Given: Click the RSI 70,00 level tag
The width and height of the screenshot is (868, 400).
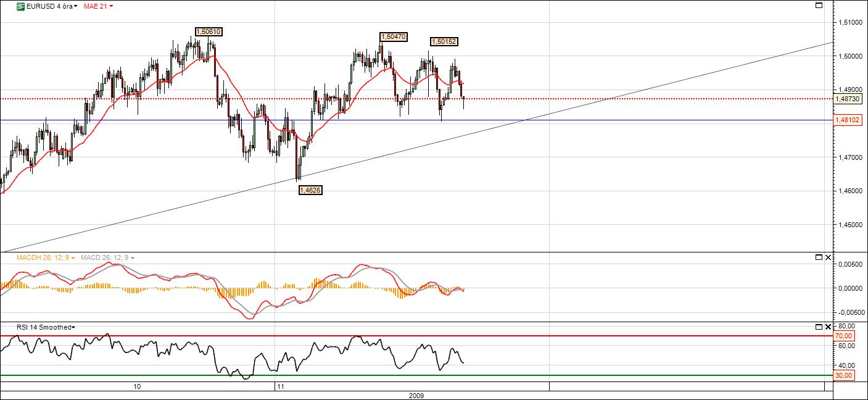Looking at the screenshot, I should [x=843, y=336].
